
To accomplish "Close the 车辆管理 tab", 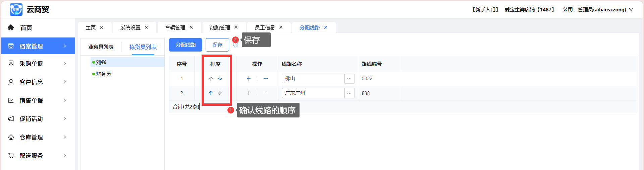I will click(191, 27).
